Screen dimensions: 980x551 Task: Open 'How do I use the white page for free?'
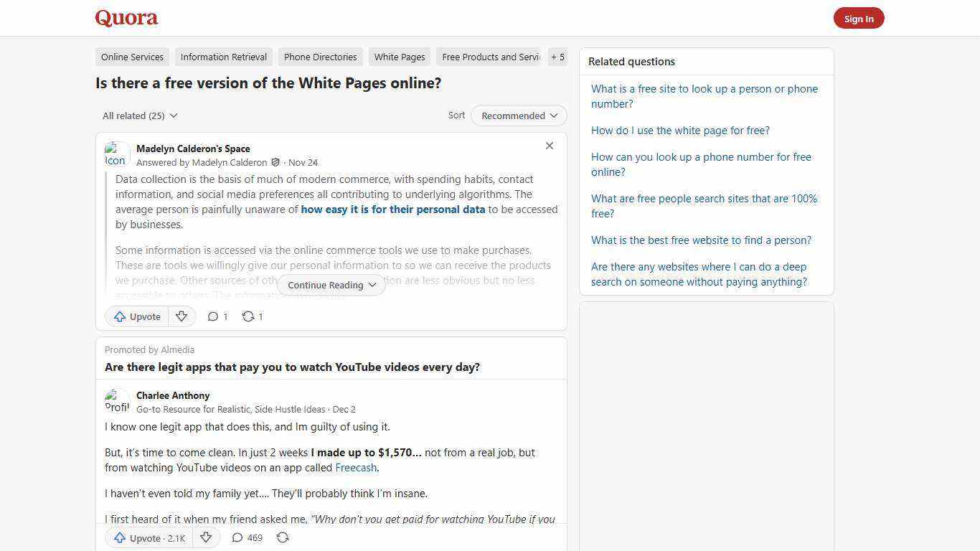click(x=680, y=131)
